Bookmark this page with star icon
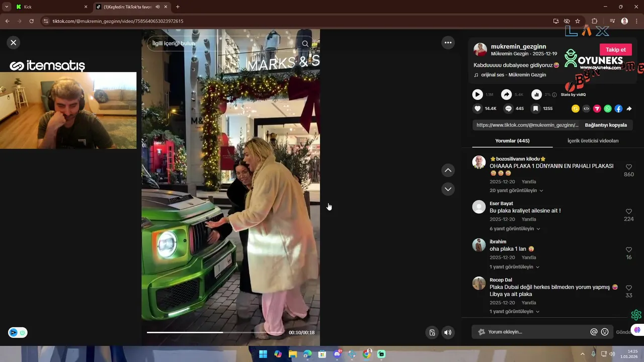 (578, 21)
